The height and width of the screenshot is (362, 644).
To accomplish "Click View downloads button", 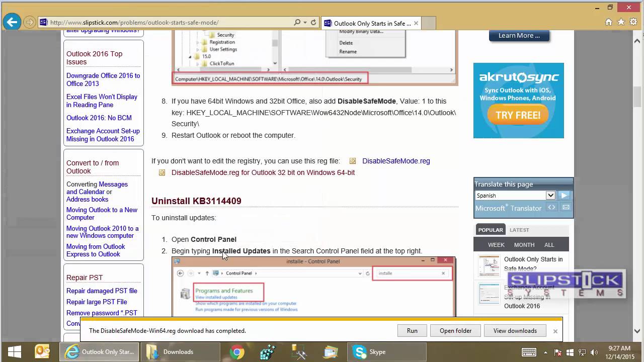I will (x=515, y=331).
